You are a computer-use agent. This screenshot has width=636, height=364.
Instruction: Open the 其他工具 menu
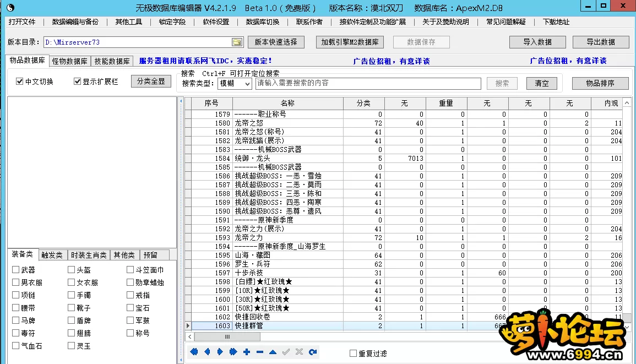[x=129, y=22]
